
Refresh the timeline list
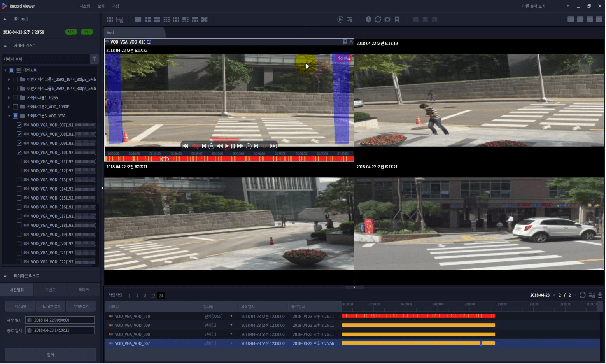tap(583, 295)
